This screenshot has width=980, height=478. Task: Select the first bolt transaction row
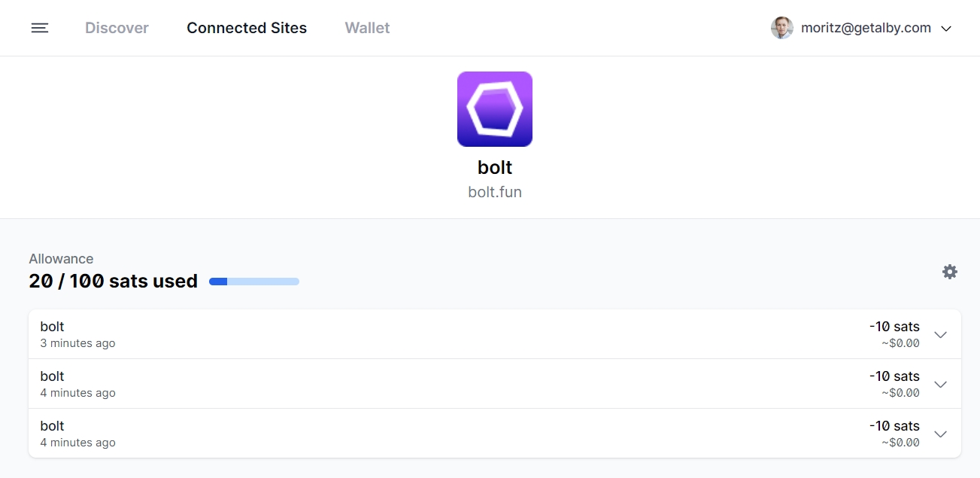point(451,334)
